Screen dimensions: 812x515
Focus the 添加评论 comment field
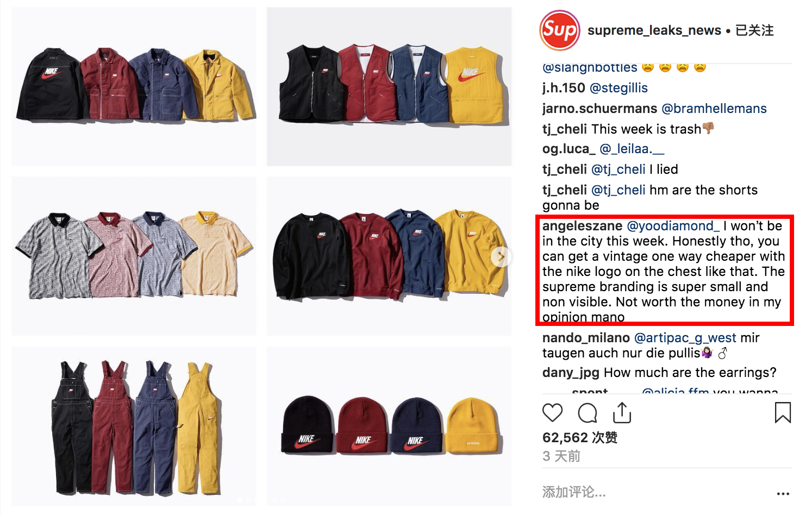[x=656, y=492]
